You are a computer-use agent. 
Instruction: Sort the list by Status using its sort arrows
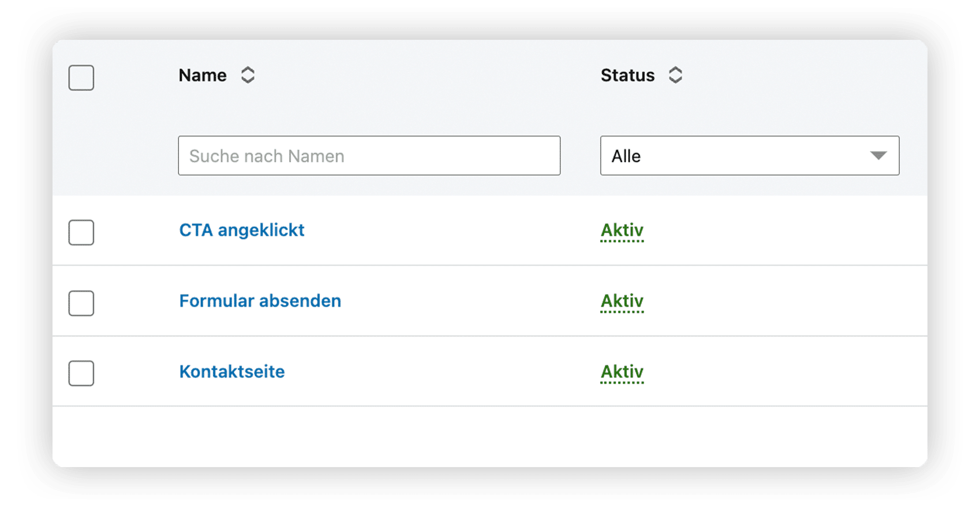tap(675, 75)
